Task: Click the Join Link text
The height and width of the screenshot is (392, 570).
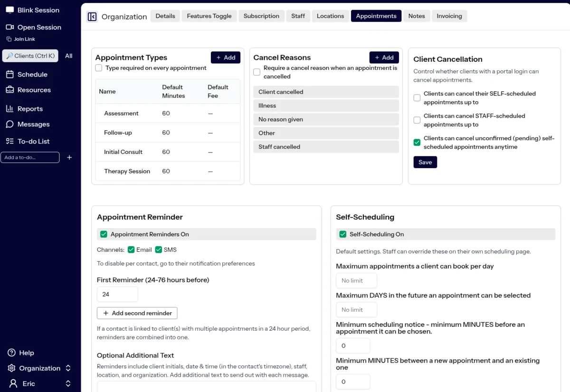Action: [x=25, y=39]
